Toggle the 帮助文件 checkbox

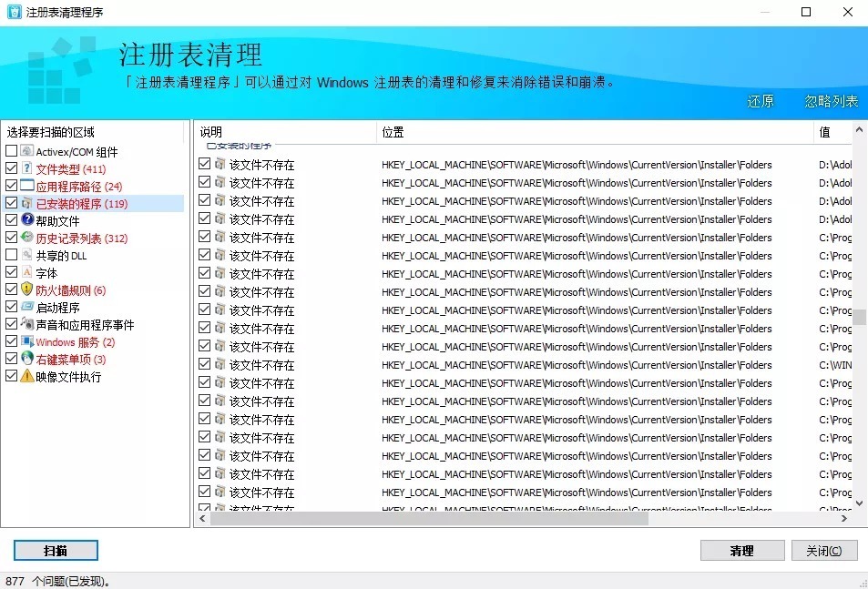pyautogui.click(x=11, y=219)
